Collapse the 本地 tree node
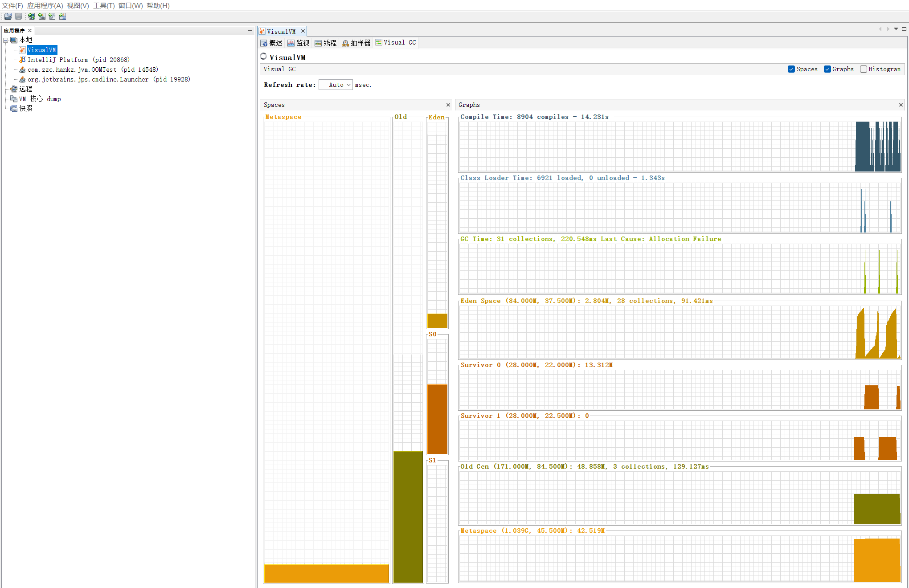This screenshot has width=909, height=588. (x=6, y=40)
